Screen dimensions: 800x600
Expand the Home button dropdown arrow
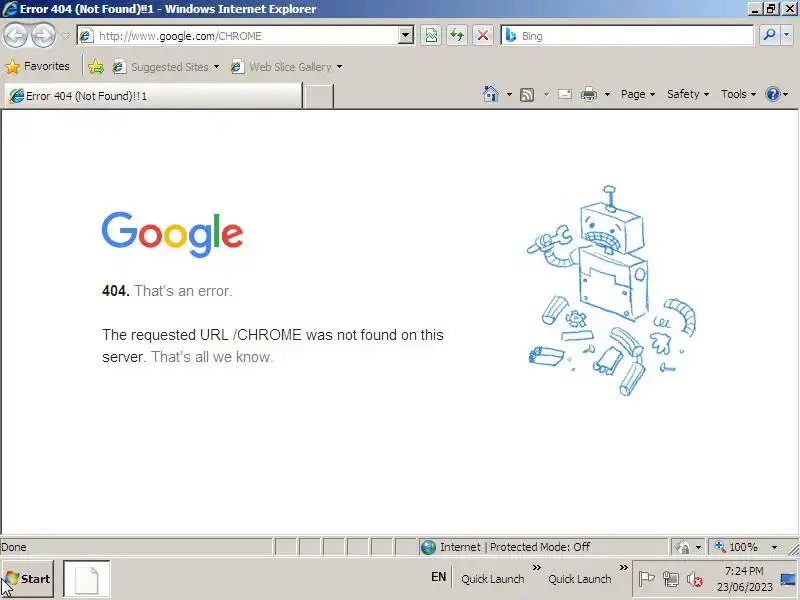click(509, 94)
